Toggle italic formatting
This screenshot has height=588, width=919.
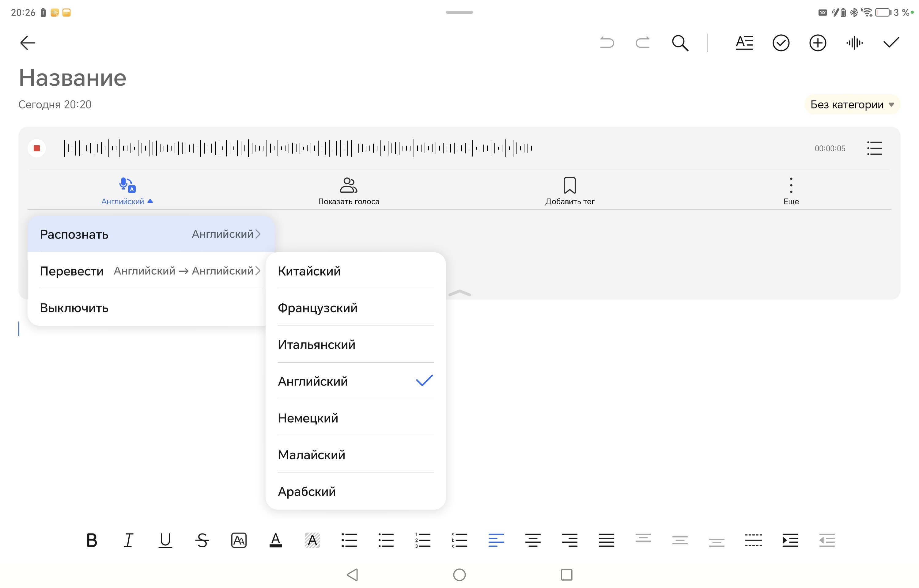[x=128, y=540]
